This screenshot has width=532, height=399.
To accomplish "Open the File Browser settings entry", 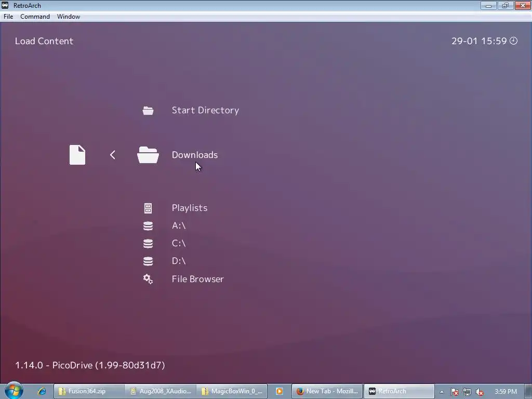I will [198, 279].
